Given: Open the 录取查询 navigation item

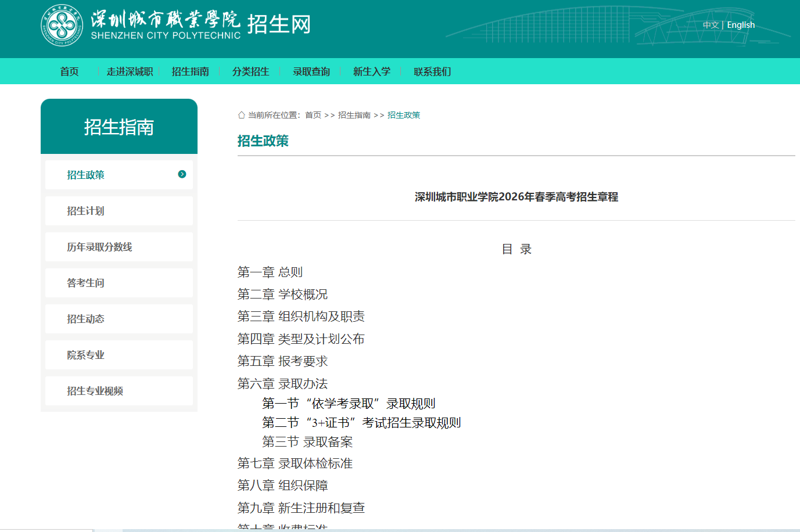Looking at the screenshot, I should [311, 71].
